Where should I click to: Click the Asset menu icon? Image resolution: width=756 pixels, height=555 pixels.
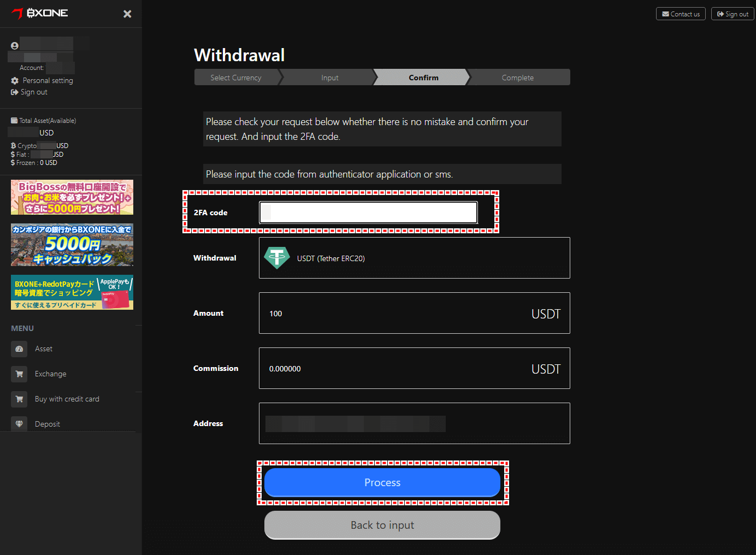[19, 349]
